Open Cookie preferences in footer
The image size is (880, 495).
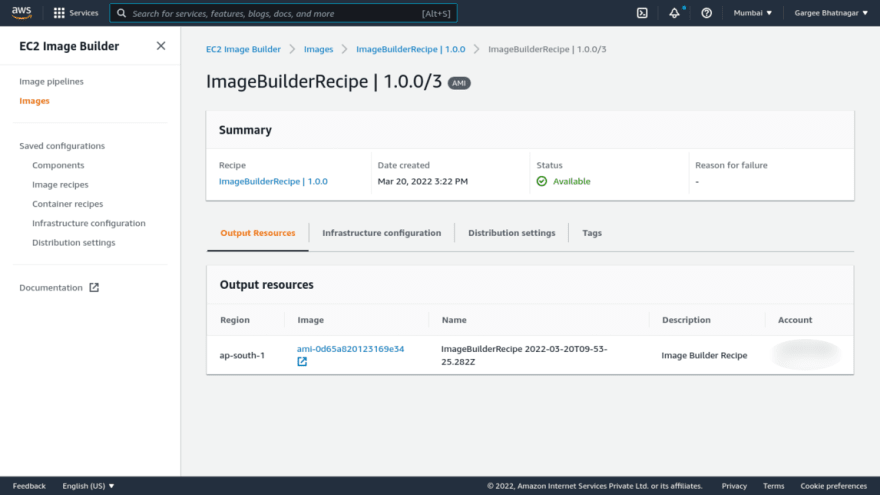coord(833,486)
